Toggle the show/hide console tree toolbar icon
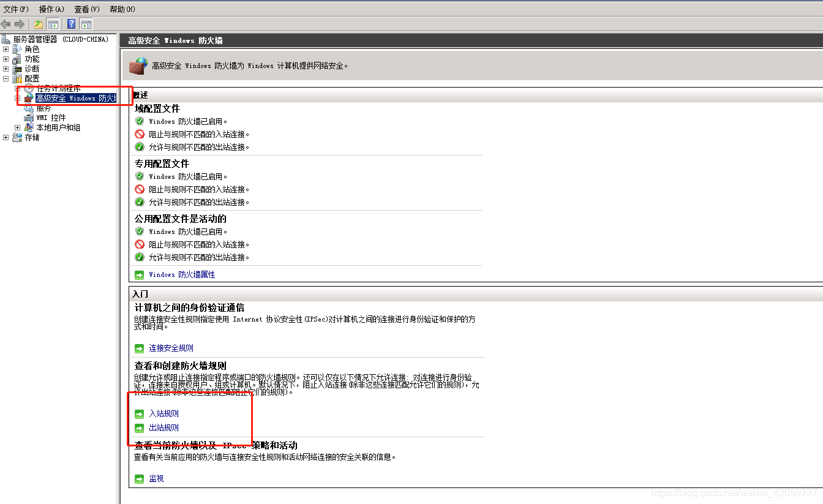 (x=53, y=24)
